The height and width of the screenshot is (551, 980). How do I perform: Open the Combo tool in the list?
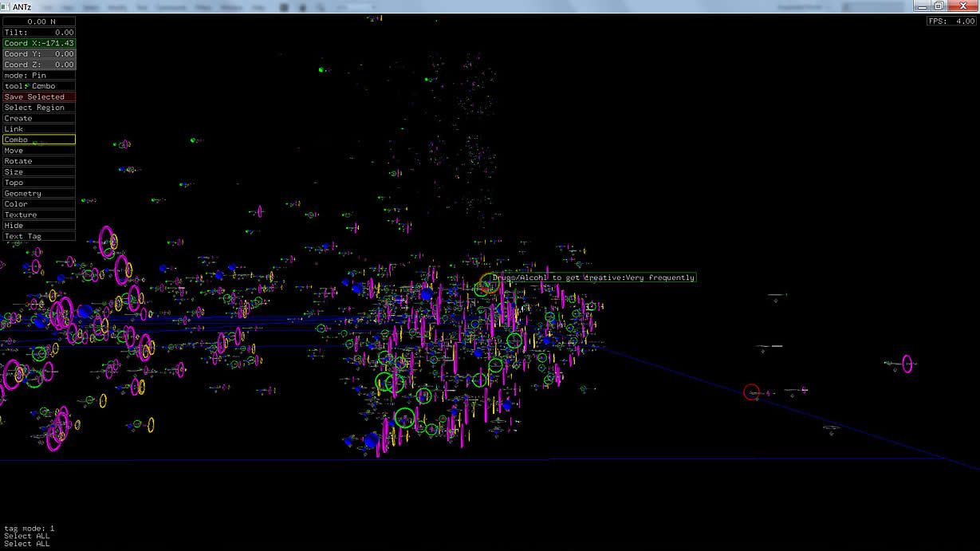(39, 140)
